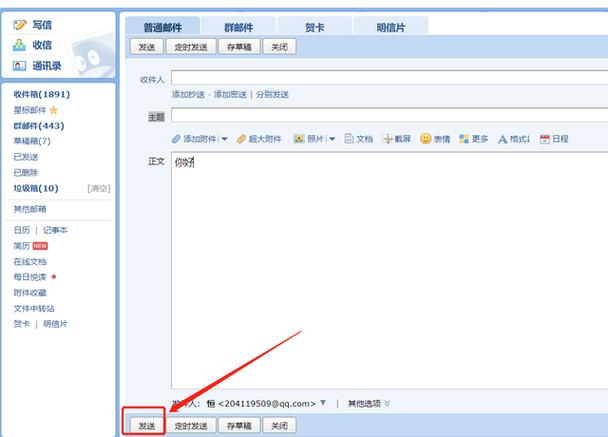The height and width of the screenshot is (437, 608).
Task: Open the 群邮件(443) folder
Action: click(x=39, y=126)
